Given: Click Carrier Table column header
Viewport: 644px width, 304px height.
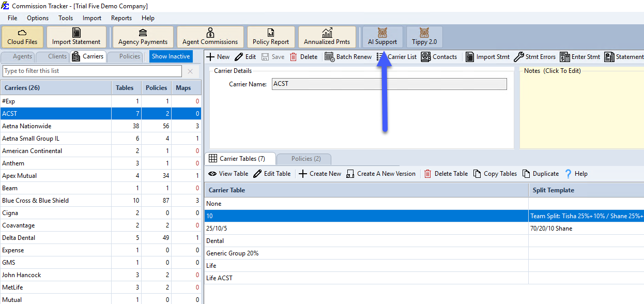Looking at the screenshot, I should (x=366, y=190).
